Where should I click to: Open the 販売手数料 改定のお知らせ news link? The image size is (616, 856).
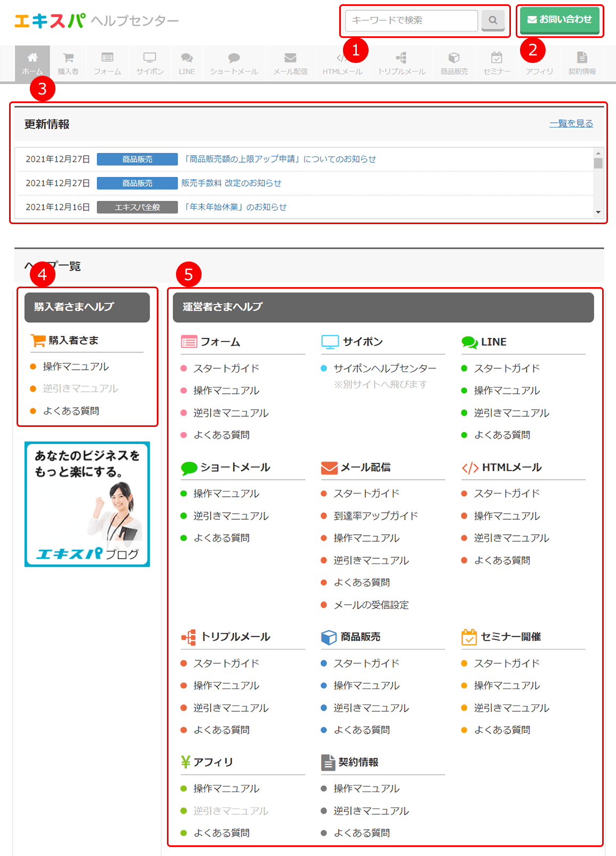pos(231,183)
